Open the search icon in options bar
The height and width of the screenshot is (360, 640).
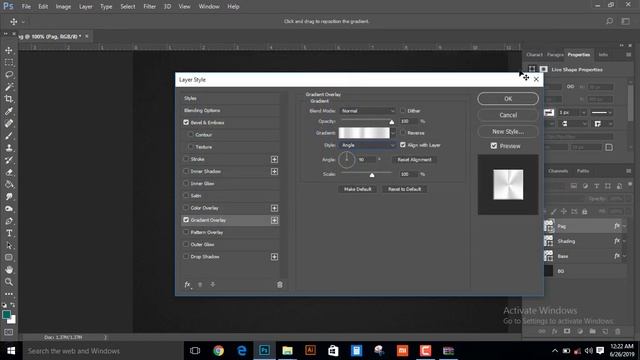[x=609, y=21]
